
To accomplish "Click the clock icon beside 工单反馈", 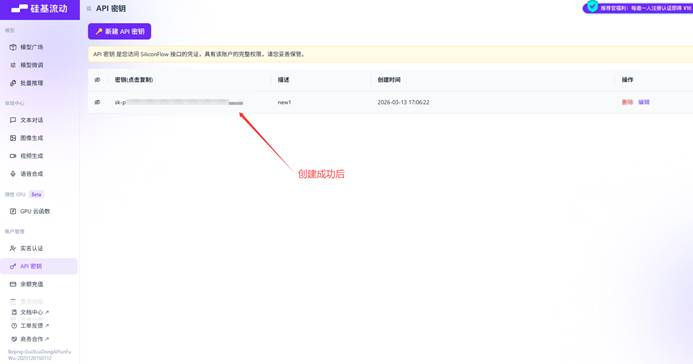I will 14,326.
